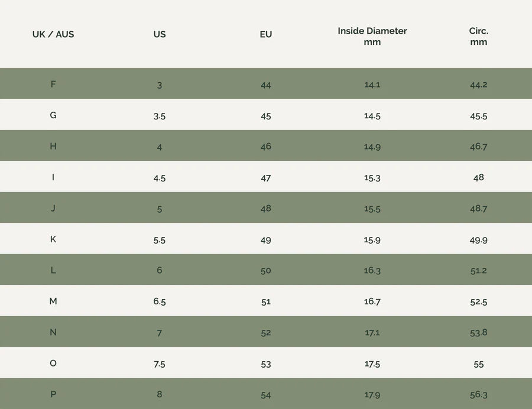Click the Circ. mm column header
Screen dimensions: 532x409
pyautogui.click(x=479, y=36)
